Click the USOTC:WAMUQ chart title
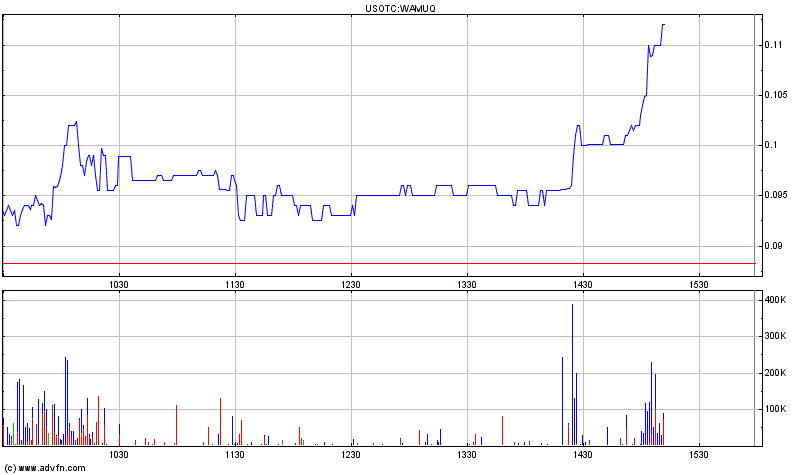Viewport: 800px width, 475px height. coord(400,8)
